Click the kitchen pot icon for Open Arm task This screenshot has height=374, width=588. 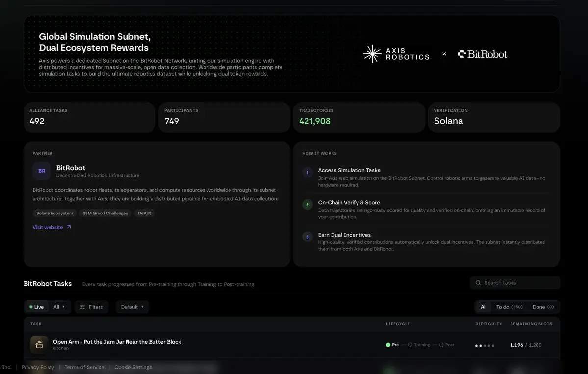[x=39, y=345]
